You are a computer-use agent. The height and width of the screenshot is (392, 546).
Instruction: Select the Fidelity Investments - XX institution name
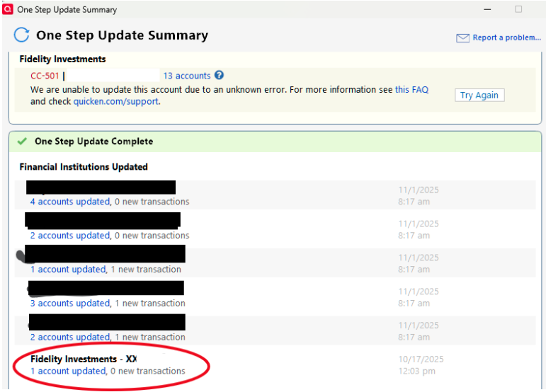84,359
